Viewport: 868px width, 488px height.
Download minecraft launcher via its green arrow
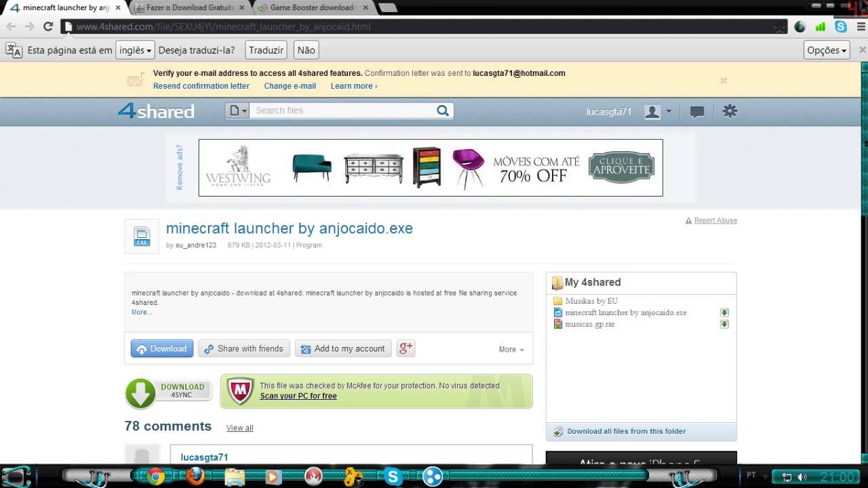pos(724,312)
